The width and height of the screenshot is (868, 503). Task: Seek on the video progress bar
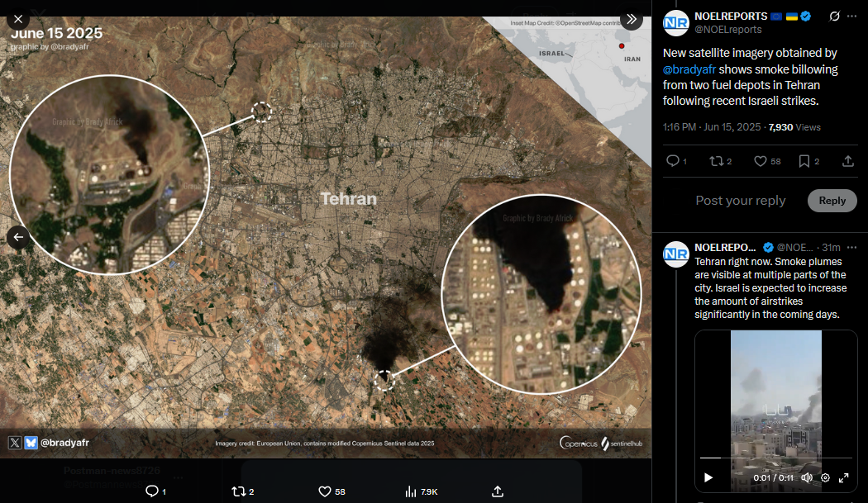(x=775, y=458)
